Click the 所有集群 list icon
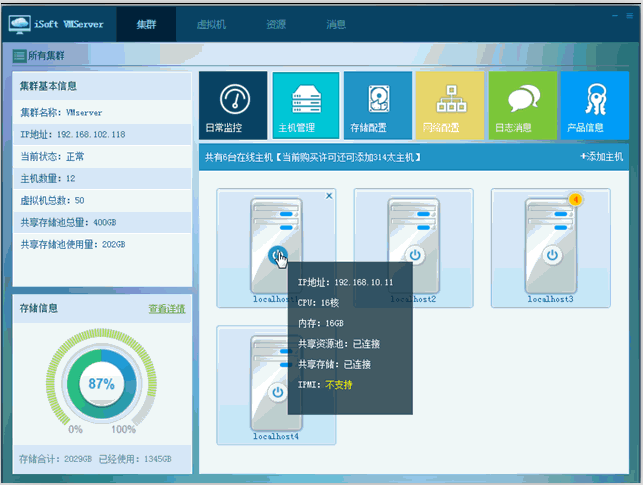This screenshot has height=485, width=643. click(x=19, y=56)
